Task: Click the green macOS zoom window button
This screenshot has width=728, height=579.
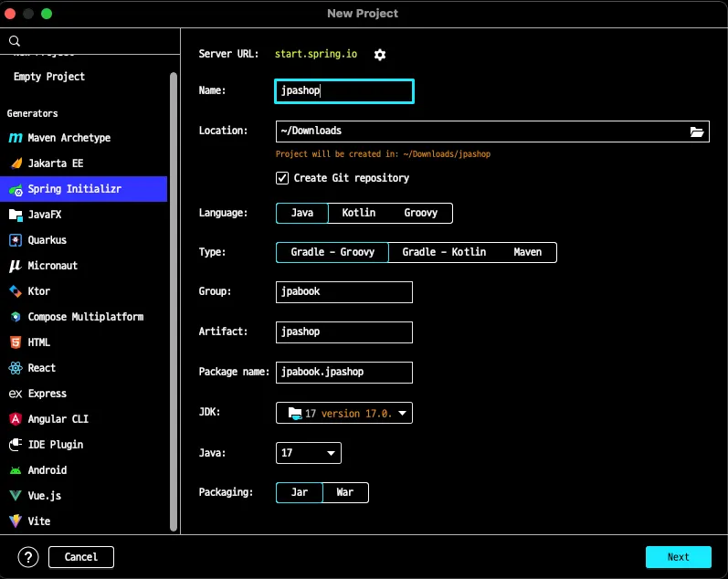Action: 47,14
